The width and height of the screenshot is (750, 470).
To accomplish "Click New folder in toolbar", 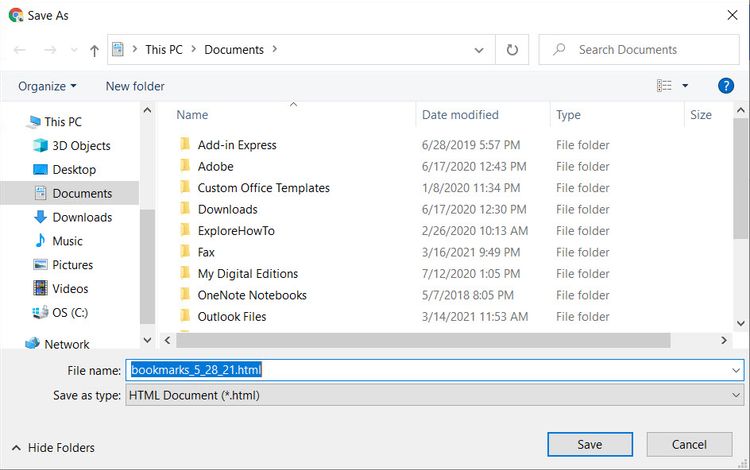I will click(x=135, y=86).
